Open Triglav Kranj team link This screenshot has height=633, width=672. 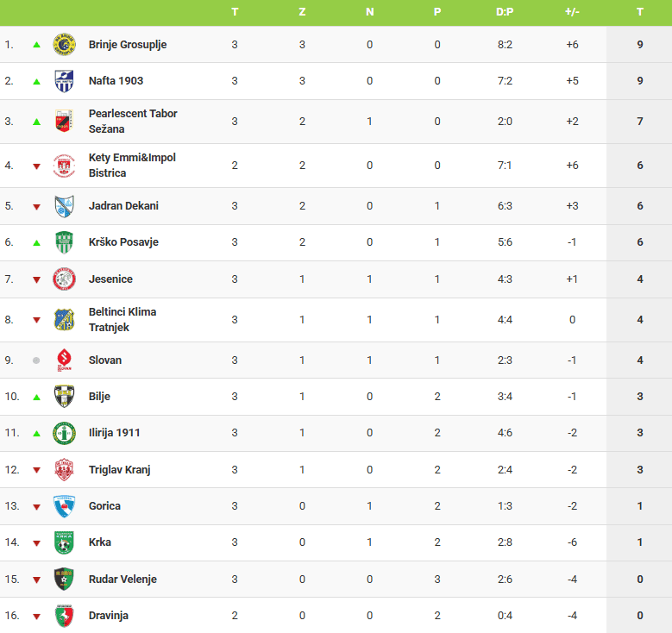(120, 470)
